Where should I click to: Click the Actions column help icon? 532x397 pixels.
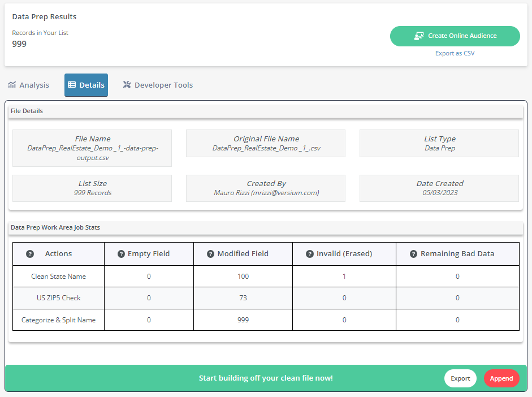point(30,254)
